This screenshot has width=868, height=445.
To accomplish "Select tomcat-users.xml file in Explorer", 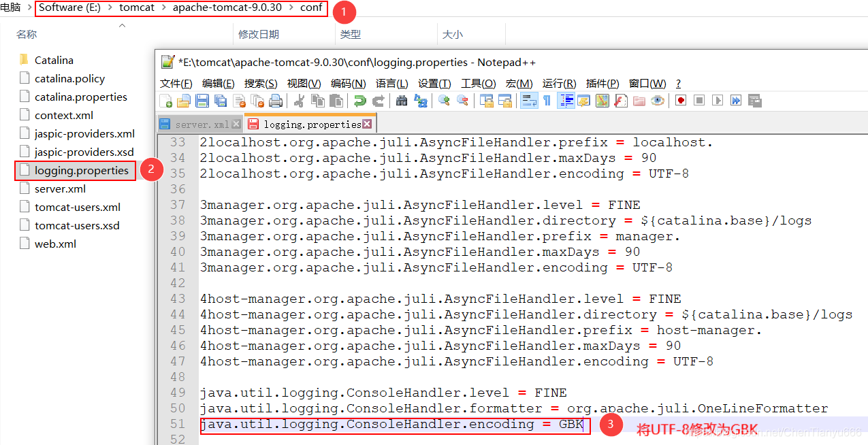I will pyautogui.click(x=78, y=207).
